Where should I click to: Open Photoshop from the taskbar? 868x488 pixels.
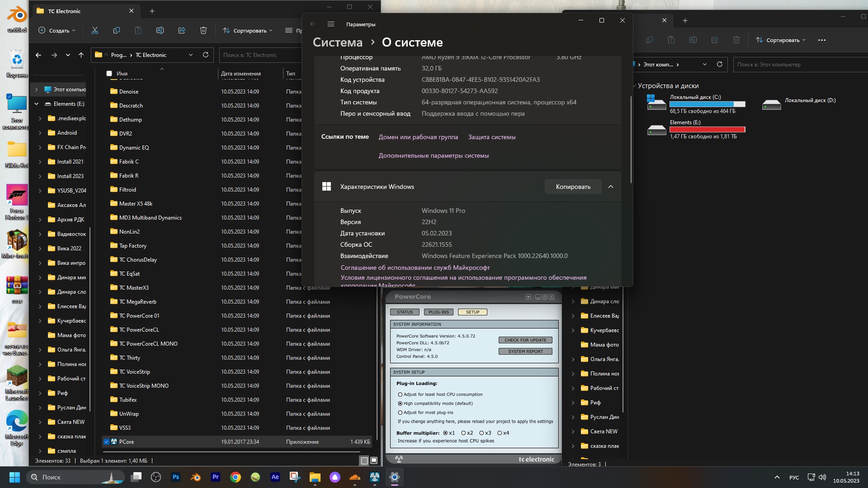click(176, 477)
